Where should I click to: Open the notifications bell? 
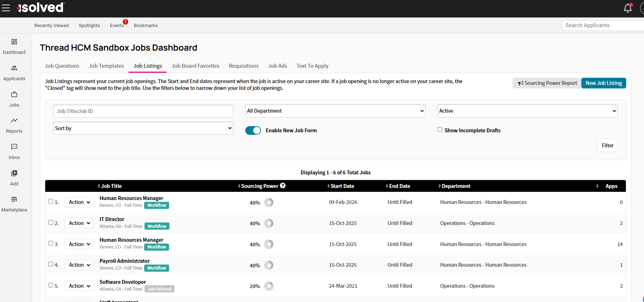click(x=628, y=8)
